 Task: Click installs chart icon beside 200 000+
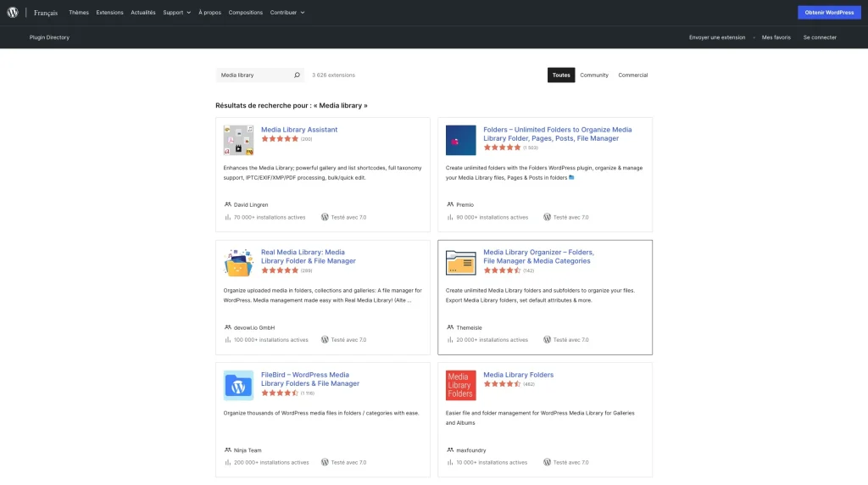227,462
